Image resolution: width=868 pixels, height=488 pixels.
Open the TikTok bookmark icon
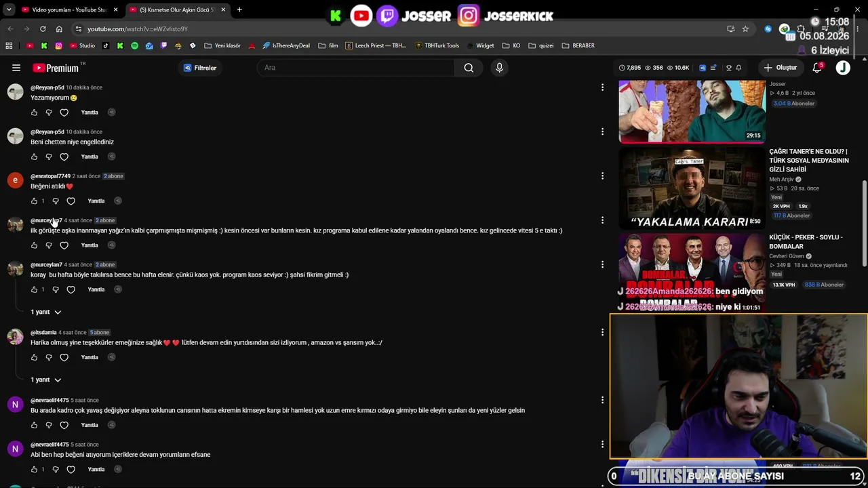tap(106, 46)
